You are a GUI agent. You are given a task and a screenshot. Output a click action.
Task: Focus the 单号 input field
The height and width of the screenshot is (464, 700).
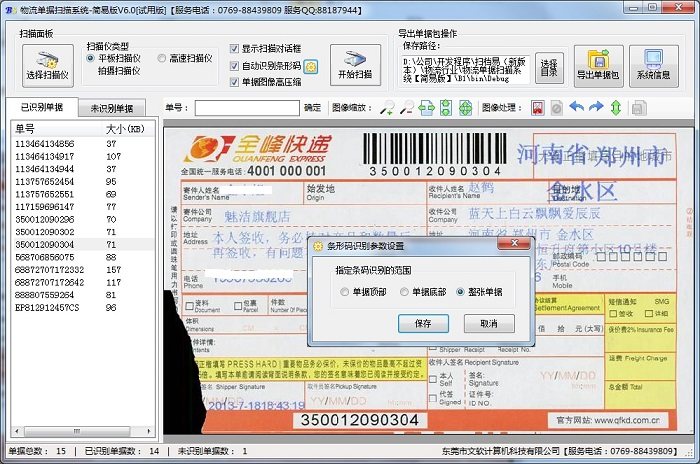click(247, 108)
